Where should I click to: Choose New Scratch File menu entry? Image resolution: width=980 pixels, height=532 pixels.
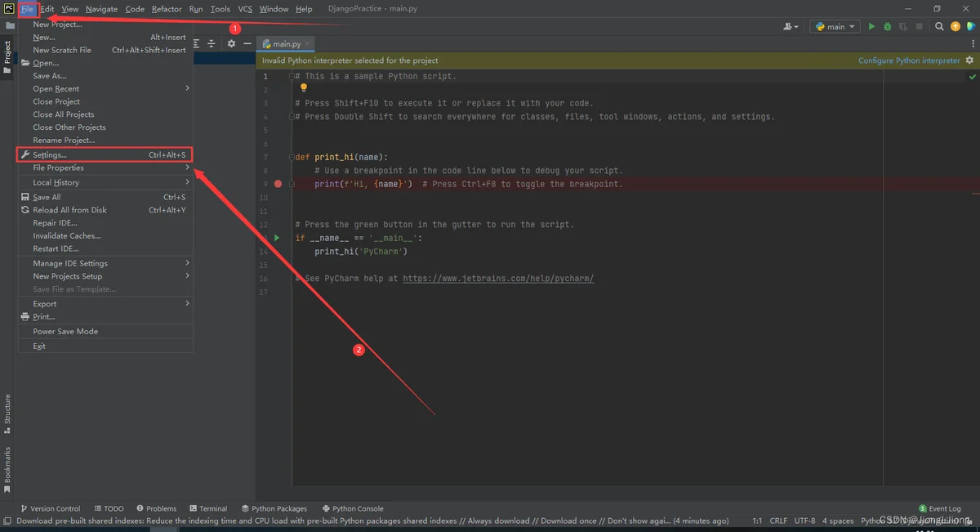click(105, 50)
